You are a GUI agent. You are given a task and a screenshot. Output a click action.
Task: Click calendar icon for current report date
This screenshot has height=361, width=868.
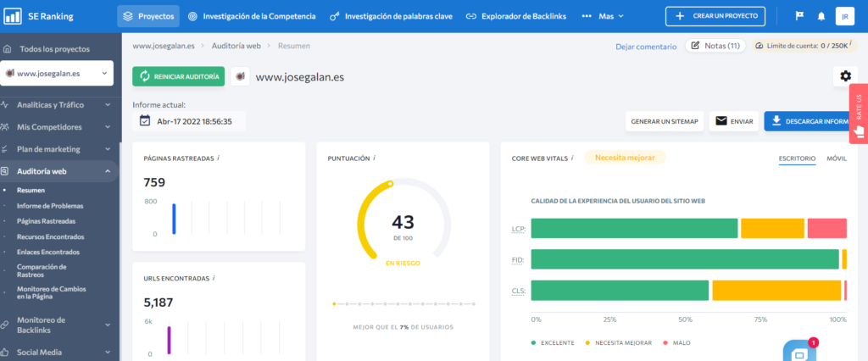point(145,121)
